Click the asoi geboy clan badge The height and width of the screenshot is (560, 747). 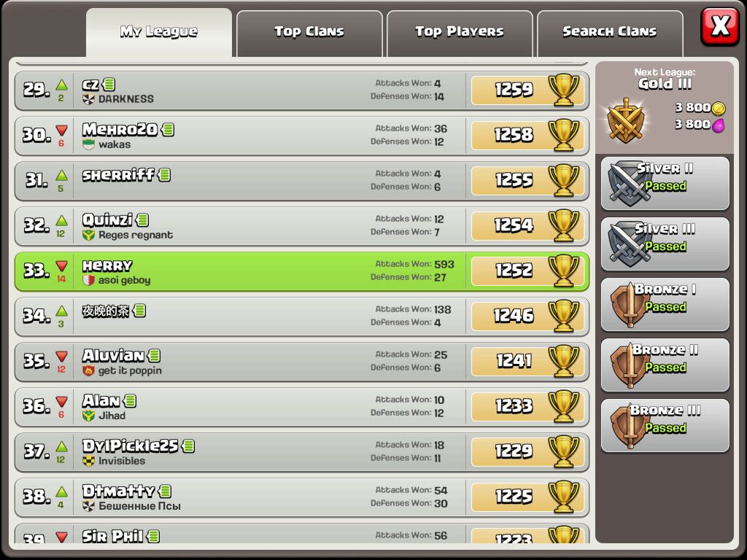click(88, 280)
